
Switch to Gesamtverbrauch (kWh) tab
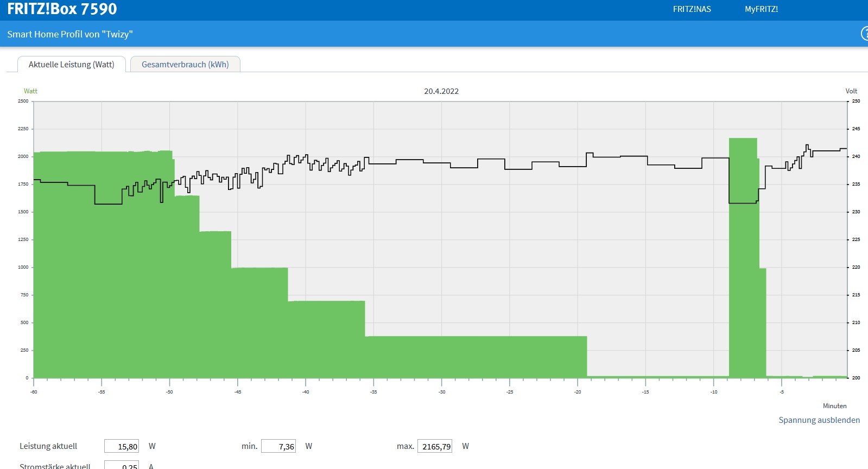click(x=185, y=64)
